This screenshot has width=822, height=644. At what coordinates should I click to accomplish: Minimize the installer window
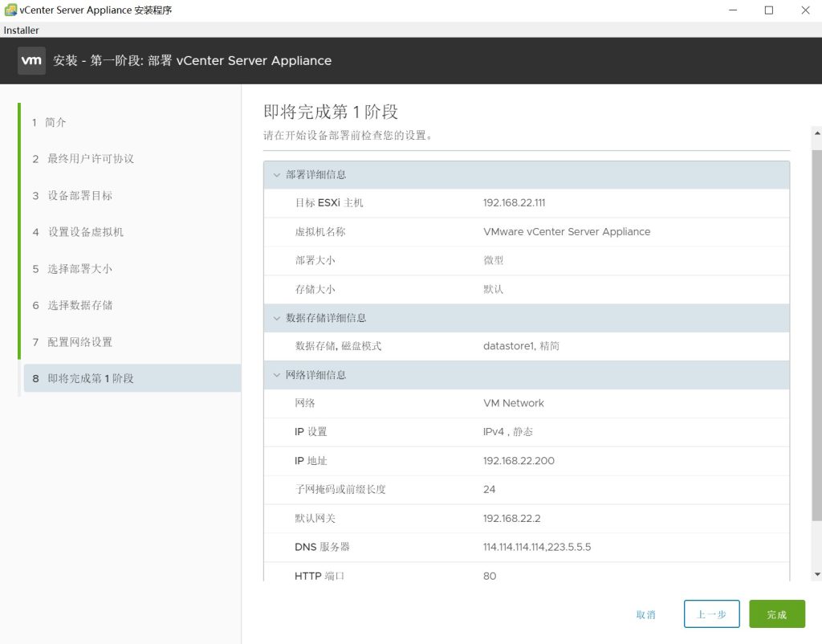[x=733, y=10]
